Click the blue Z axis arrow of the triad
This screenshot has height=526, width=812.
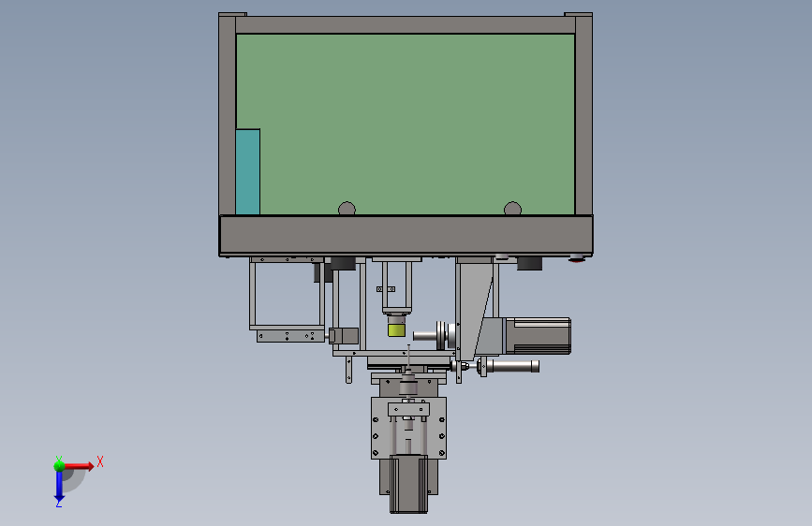(59, 487)
